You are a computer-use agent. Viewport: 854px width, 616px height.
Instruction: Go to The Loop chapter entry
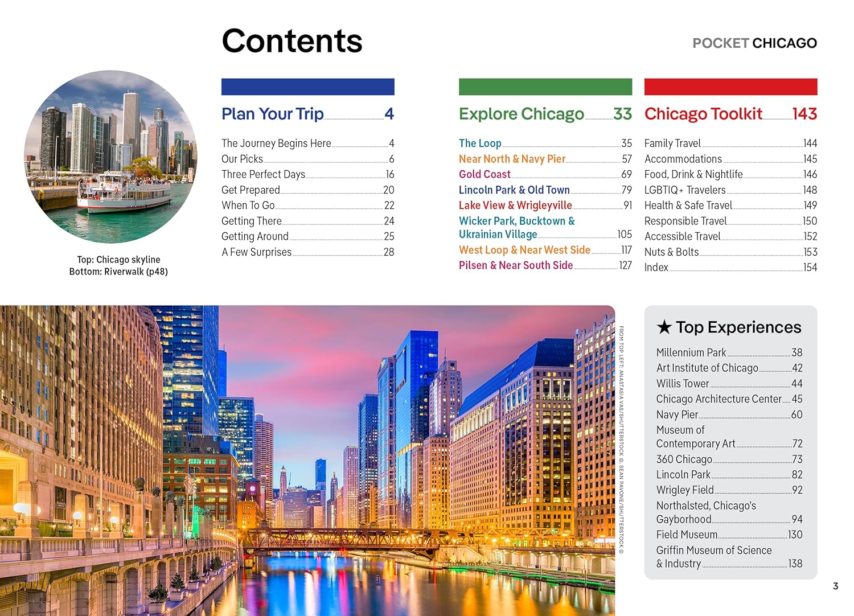click(x=480, y=143)
